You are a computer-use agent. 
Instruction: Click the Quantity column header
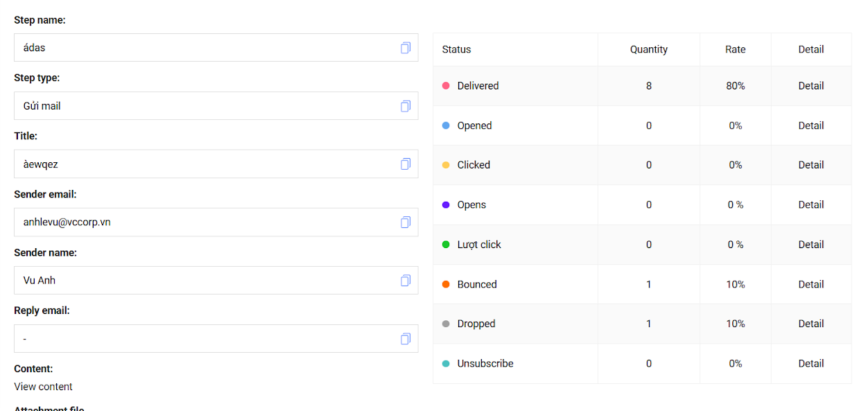pyautogui.click(x=649, y=49)
